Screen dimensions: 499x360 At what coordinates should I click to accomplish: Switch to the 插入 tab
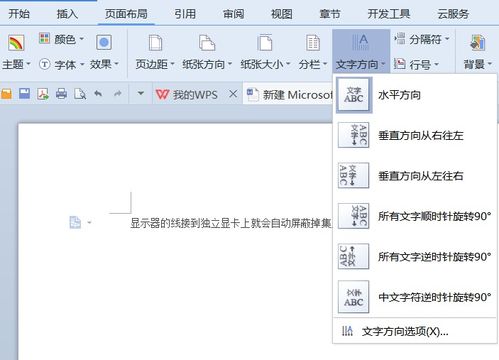(x=67, y=14)
